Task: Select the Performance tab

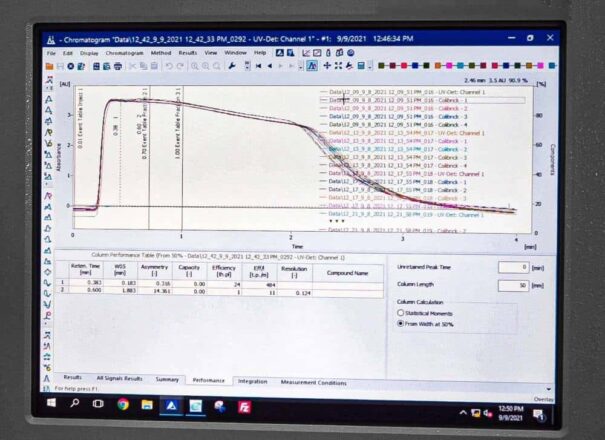Action: click(x=208, y=380)
